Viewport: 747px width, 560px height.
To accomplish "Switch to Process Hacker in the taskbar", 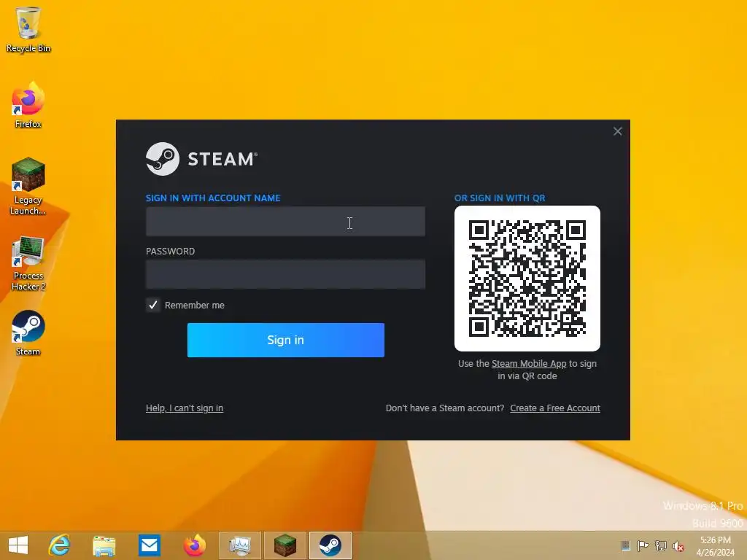I will tap(239, 545).
